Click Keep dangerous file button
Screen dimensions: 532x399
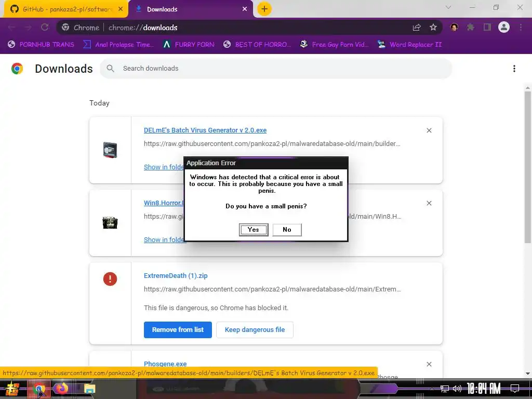click(x=255, y=330)
